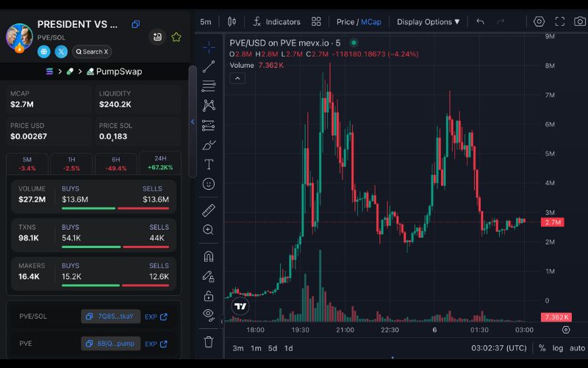The width and height of the screenshot is (588, 368).
Task: Toggle auto scale mode
Action: pos(577,348)
